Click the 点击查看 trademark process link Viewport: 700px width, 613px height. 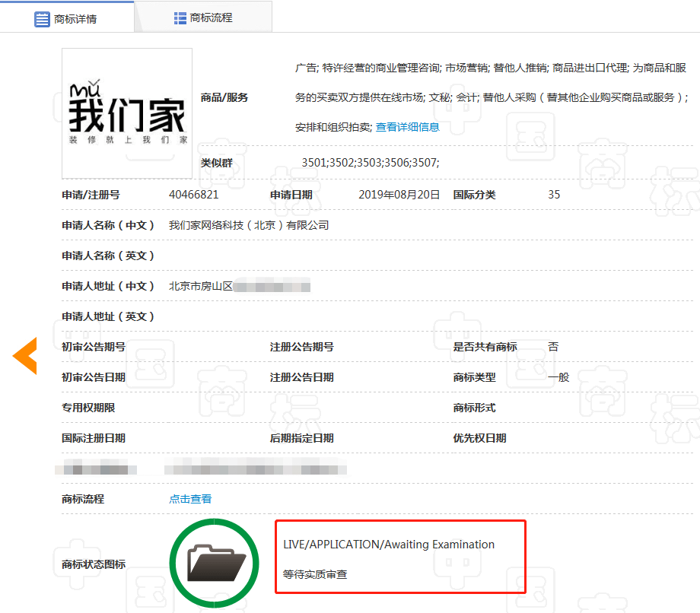pyautogui.click(x=190, y=499)
